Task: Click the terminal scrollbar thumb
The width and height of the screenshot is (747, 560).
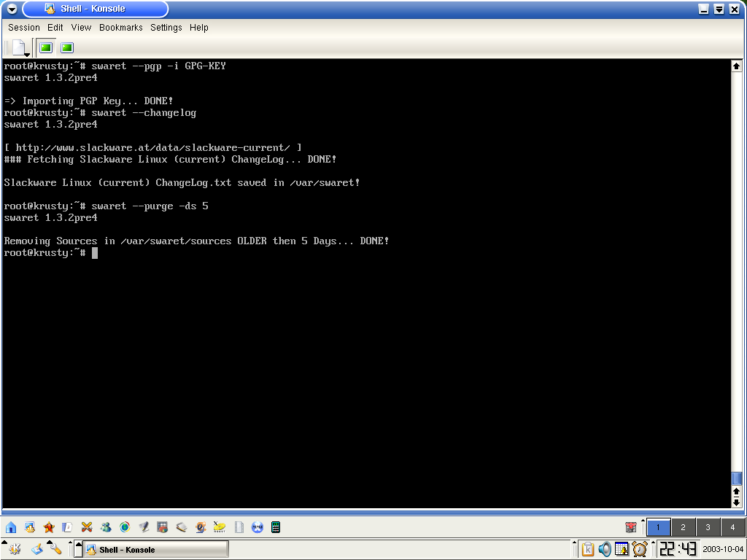Action: click(x=737, y=478)
